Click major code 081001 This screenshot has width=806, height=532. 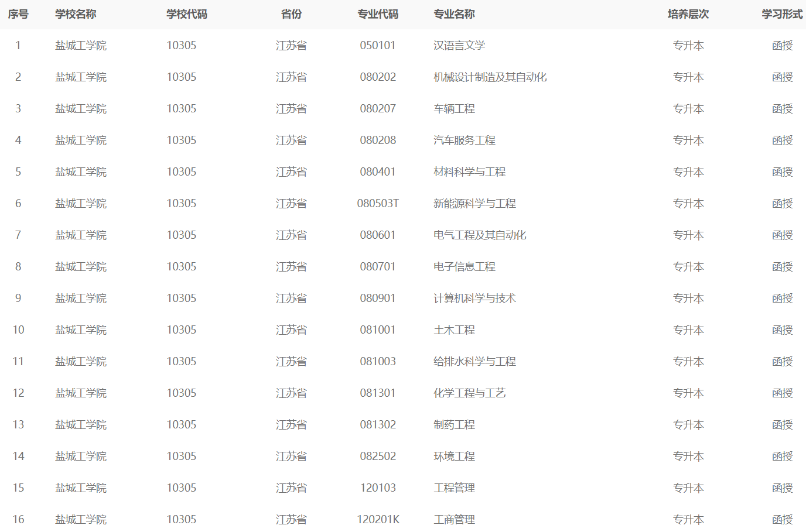[x=378, y=330]
